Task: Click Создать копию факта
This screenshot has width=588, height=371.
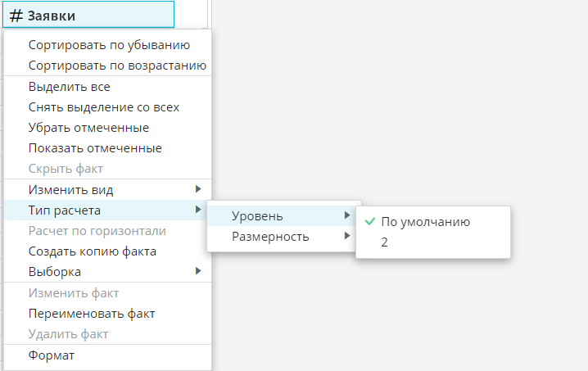Action: pyautogui.click(x=92, y=251)
